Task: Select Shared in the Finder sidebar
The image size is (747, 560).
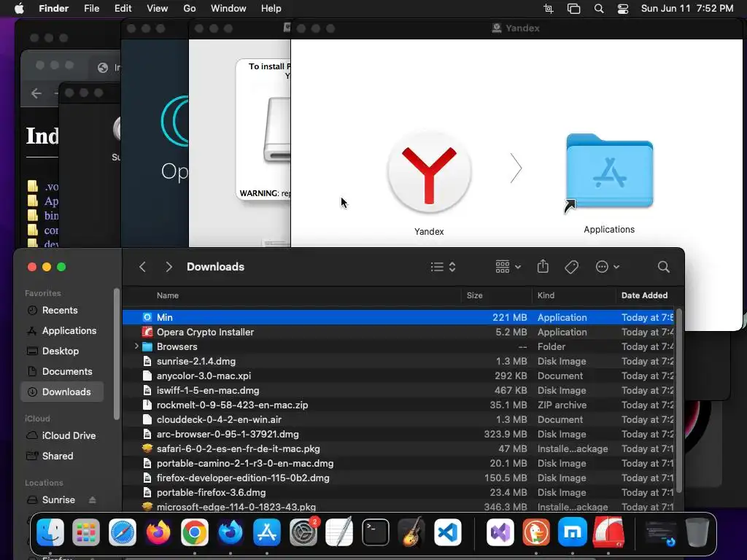Action: [x=62, y=456]
